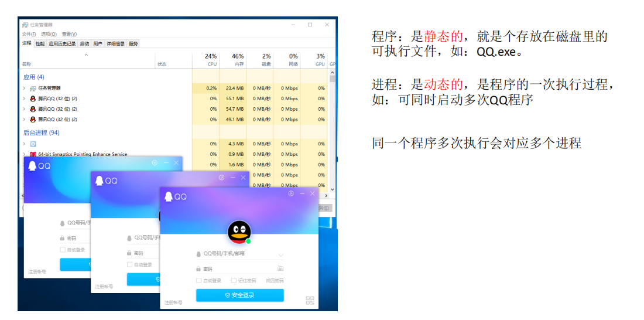Click the winking penguin avatar
The height and width of the screenshot is (320, 644).
point(239,233)
